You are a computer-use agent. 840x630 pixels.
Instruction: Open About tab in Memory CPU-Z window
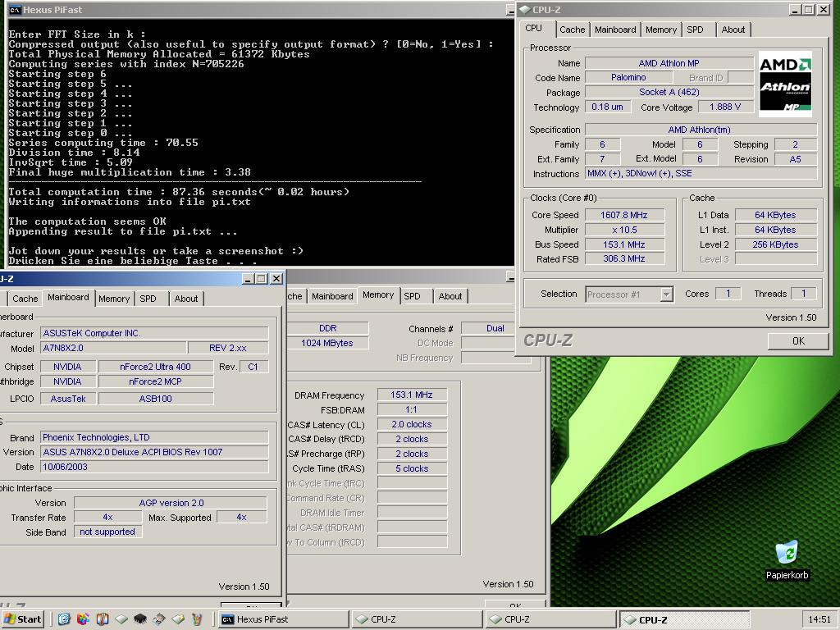pyautogui.click(x=450, y=296)
